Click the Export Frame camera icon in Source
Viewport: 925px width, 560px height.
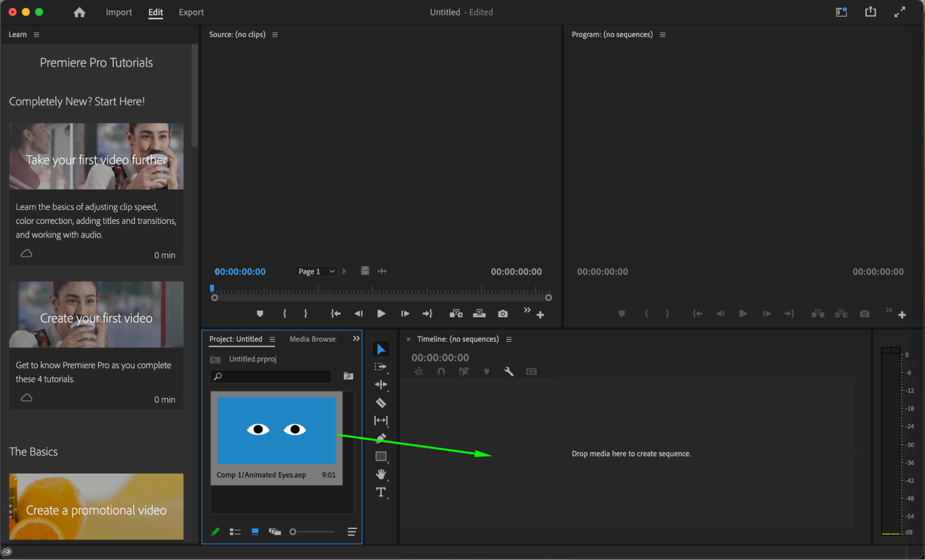click(x=503, y=314)
